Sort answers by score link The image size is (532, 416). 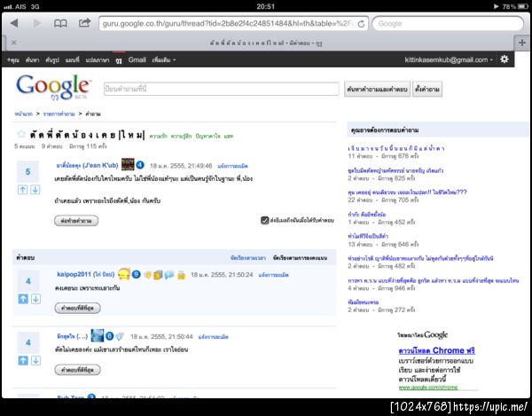(x=300, y=258)
